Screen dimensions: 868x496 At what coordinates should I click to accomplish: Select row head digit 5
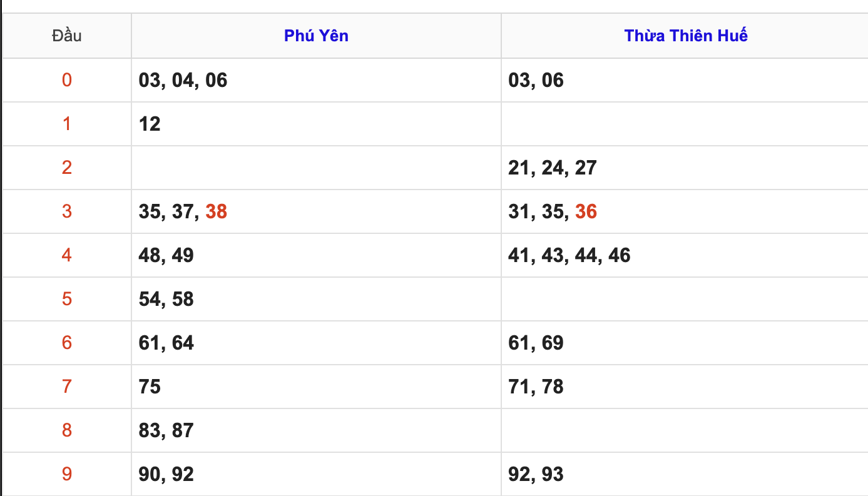[66, 299]
